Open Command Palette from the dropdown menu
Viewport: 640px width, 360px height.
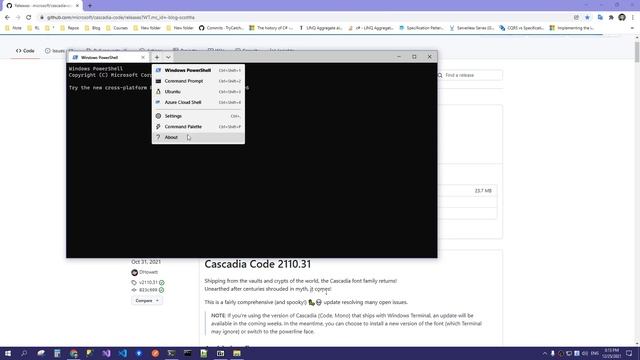(198, 127)
